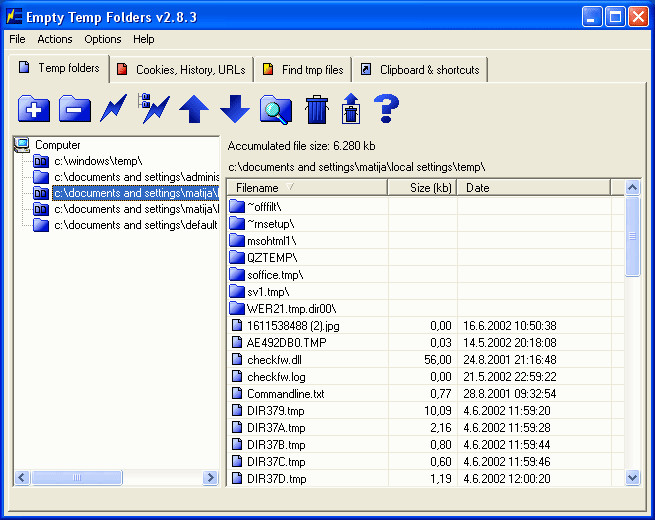Click the folder icon beside QZTEMP\

237,257
